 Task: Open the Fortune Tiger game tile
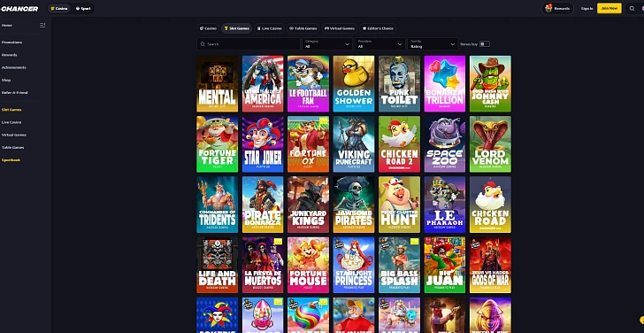[218, 144]
